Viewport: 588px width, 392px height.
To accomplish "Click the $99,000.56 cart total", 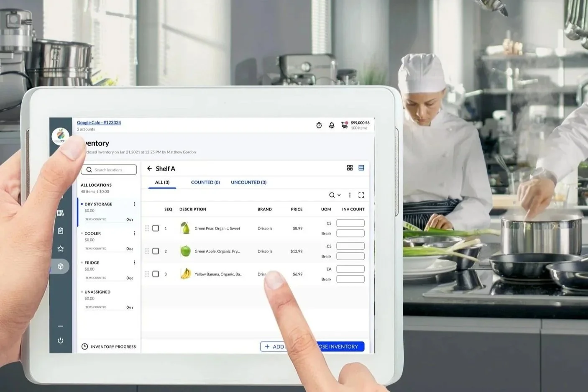I will coord(360,123).
